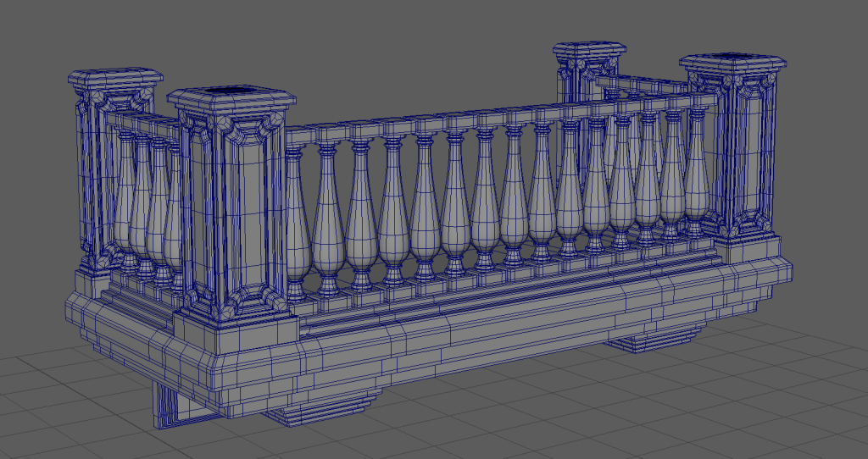The height and width of the screenshot is (459, 868).
Task: Select the last baluster beside the right-end pillar
Action: (x=697, y=169)
